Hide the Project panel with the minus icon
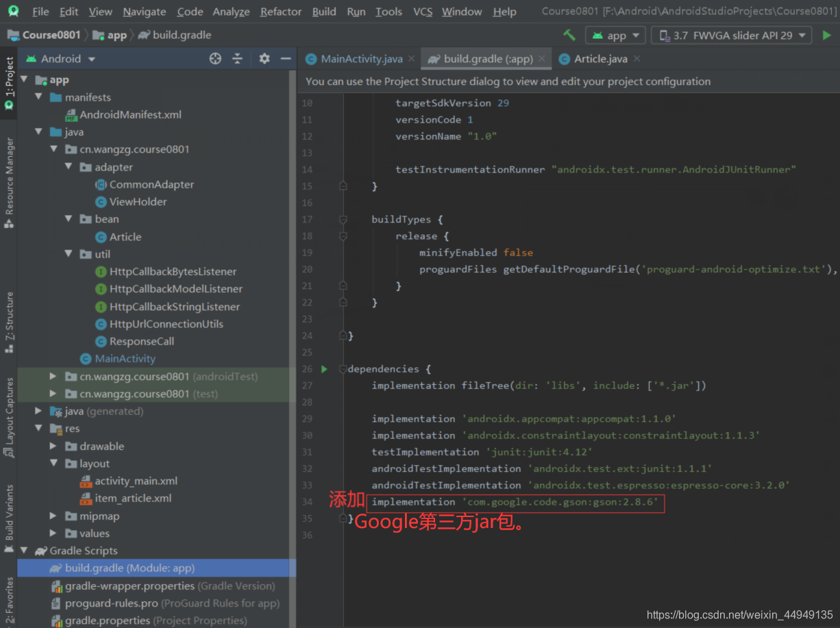This screenshot has width=840, height=628. tap(286, 59)
